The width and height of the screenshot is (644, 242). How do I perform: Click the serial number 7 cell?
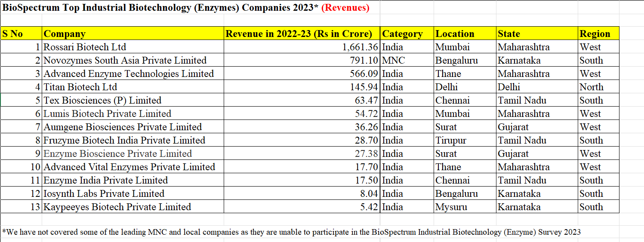[x=21, y=127]
